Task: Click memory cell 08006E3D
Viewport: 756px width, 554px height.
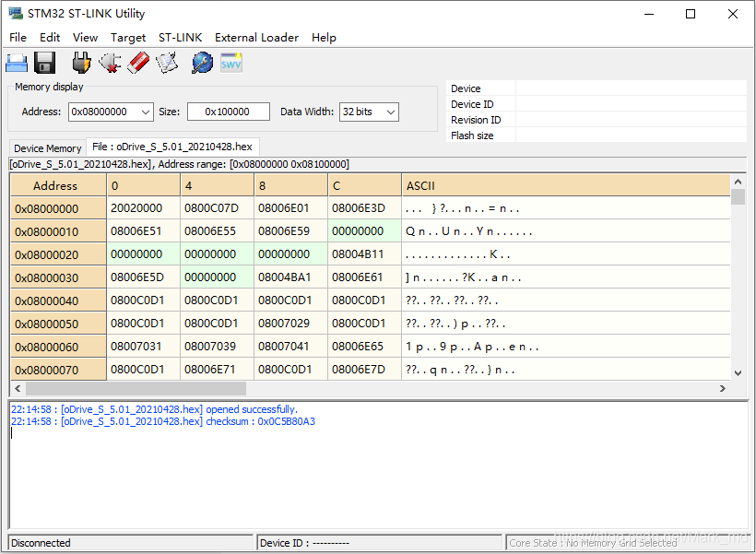Action: (x=365, y=208)
